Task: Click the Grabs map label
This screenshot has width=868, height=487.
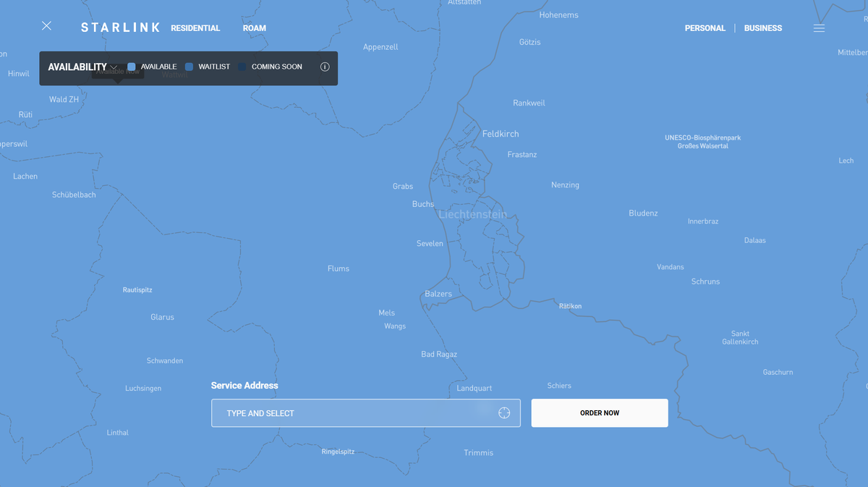Action: click(403, 187)
